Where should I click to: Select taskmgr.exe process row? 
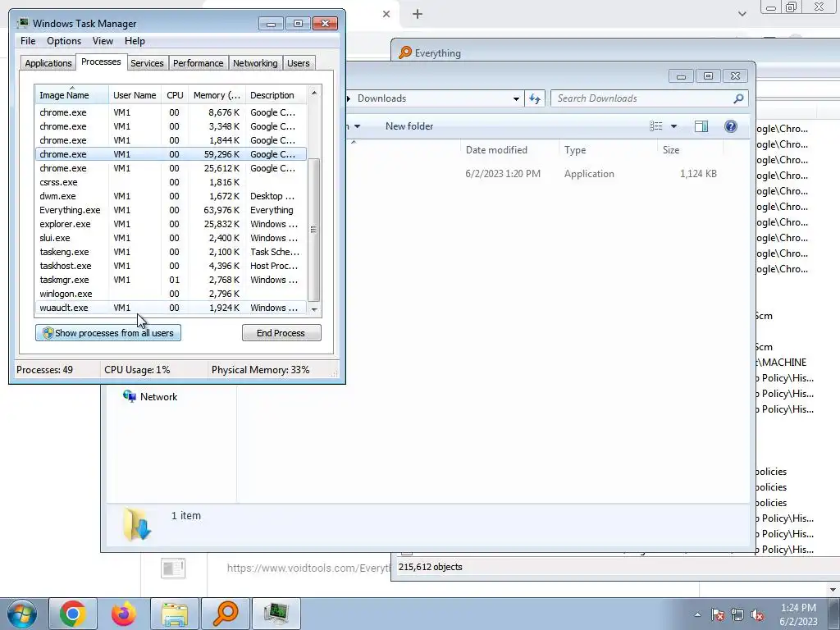point(171,280)
